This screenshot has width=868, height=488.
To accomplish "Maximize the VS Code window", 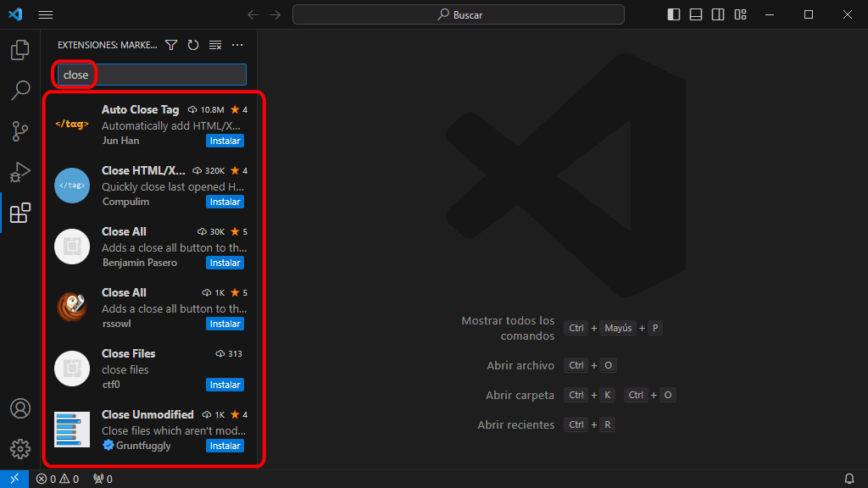I will pyautogui.click(x=808, y=14).
